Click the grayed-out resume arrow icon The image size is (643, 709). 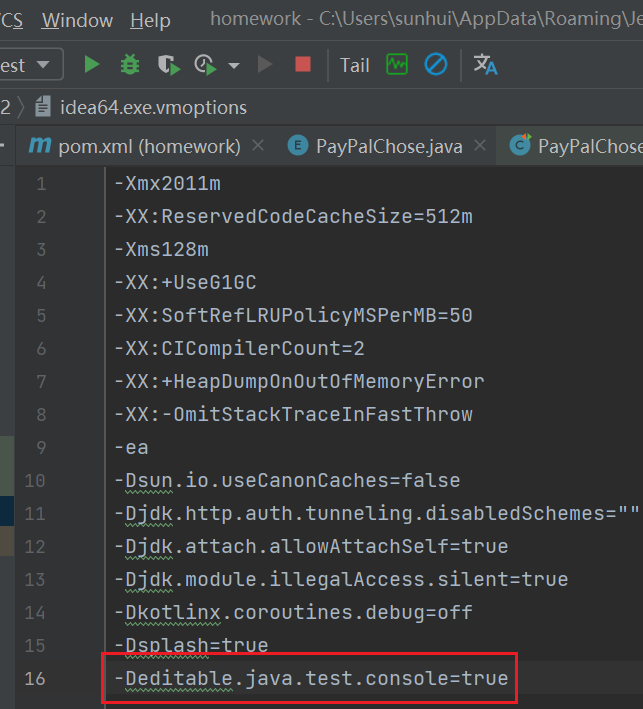(x=265, y=65)
